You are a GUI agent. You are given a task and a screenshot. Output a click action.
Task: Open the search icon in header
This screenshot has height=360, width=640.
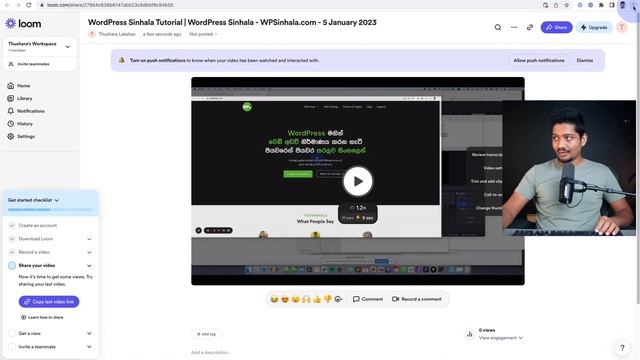pos(498,27)
